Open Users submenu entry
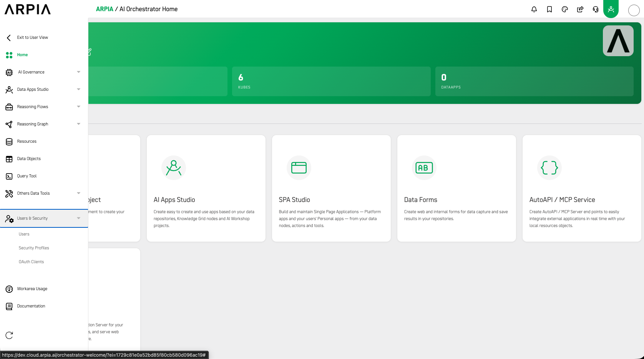This screenshot has height=359, width=644. tap(24, 234)
